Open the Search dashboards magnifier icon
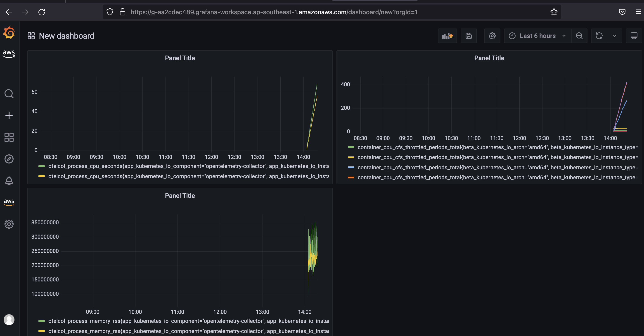This screenshot has height=336, width=644. [9, 94]
